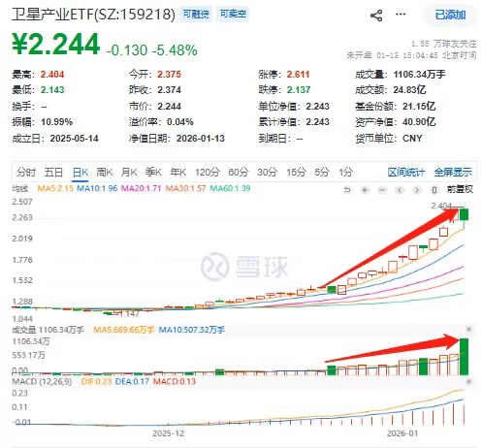Click the volume MA5:669.66万手 label
Viewport: 482px width, 448px height.
click(124, 330)
